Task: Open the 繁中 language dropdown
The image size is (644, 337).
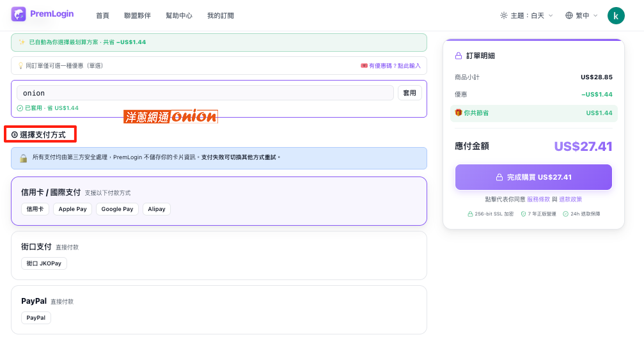Action: tap(581, 15)
